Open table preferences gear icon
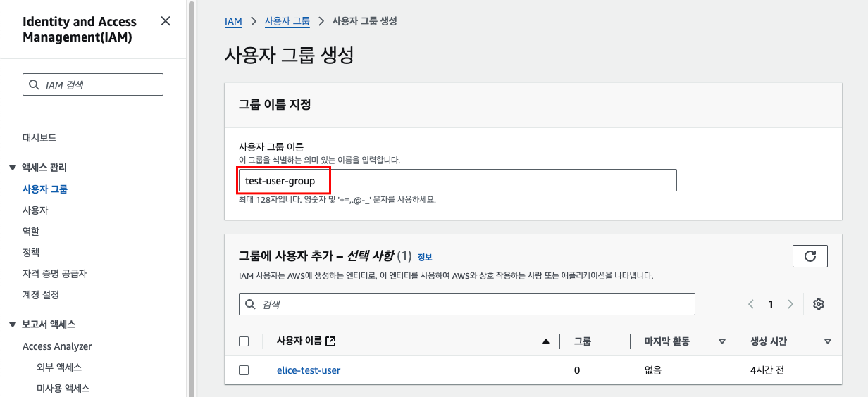Screen dimensions: 868x397 click(x=819, y=304)
